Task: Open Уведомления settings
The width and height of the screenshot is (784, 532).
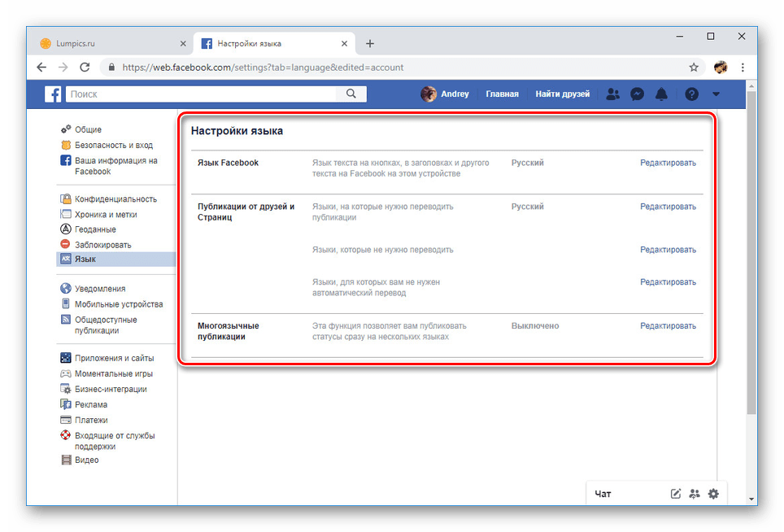Action: coord(100,289)
